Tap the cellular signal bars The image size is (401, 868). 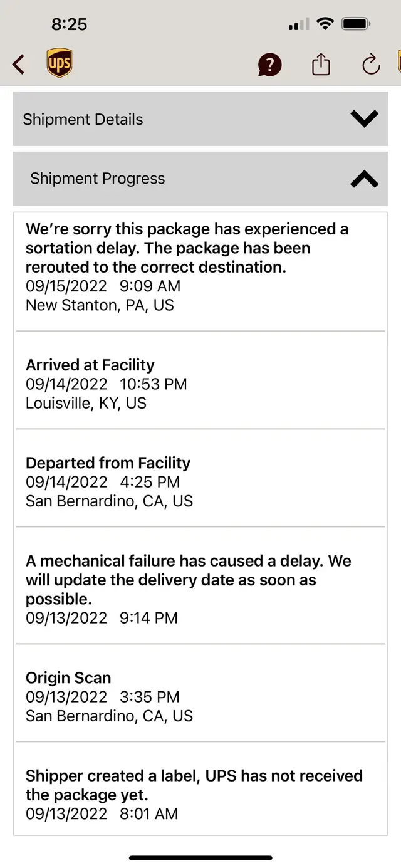(x=299, y=25)
